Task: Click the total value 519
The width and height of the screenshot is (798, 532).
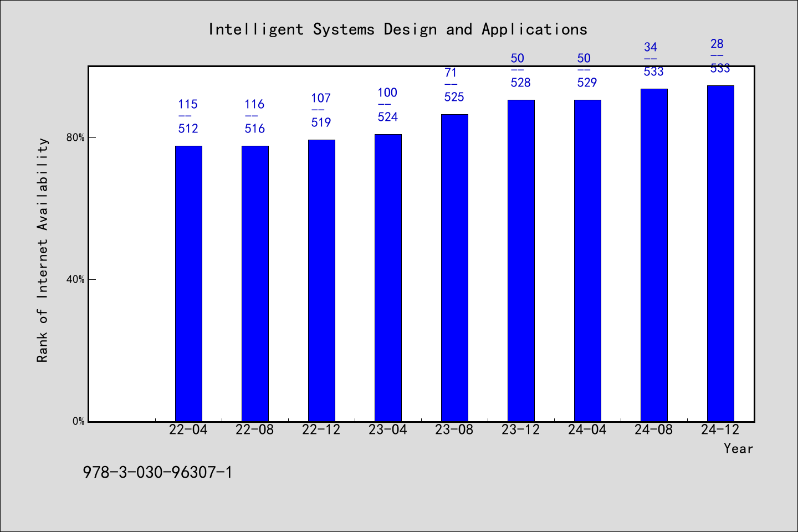Action: coord(321,122)
